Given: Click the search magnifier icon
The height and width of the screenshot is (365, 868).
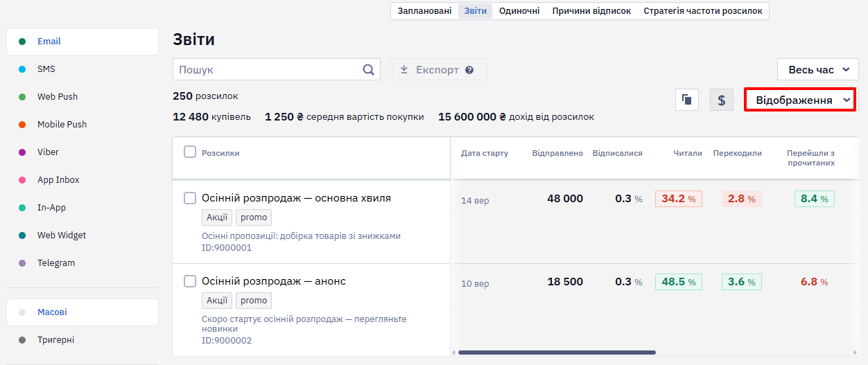Looking at the screenshot, I should coord(368,69).
